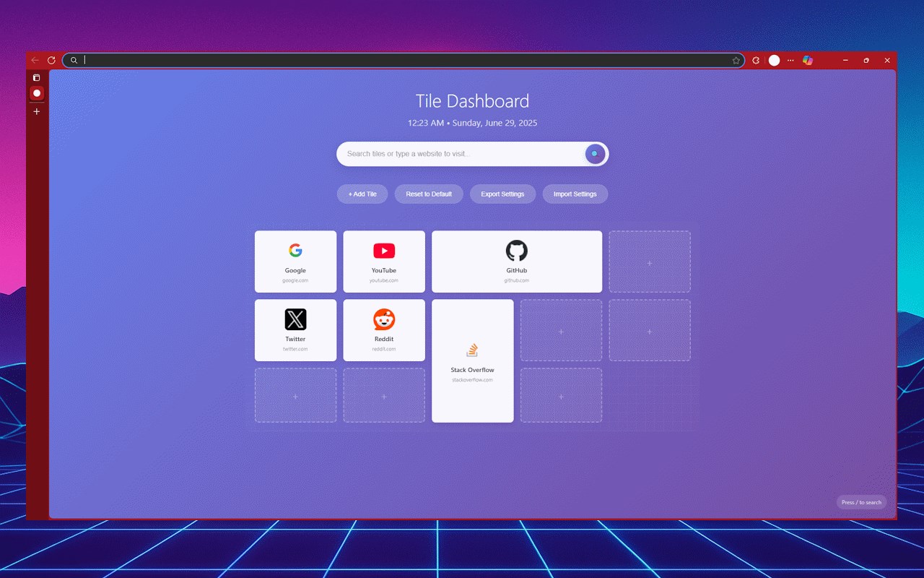
Task: Add a new tab with the sidebar plus
Action: [x=37, y=111]
